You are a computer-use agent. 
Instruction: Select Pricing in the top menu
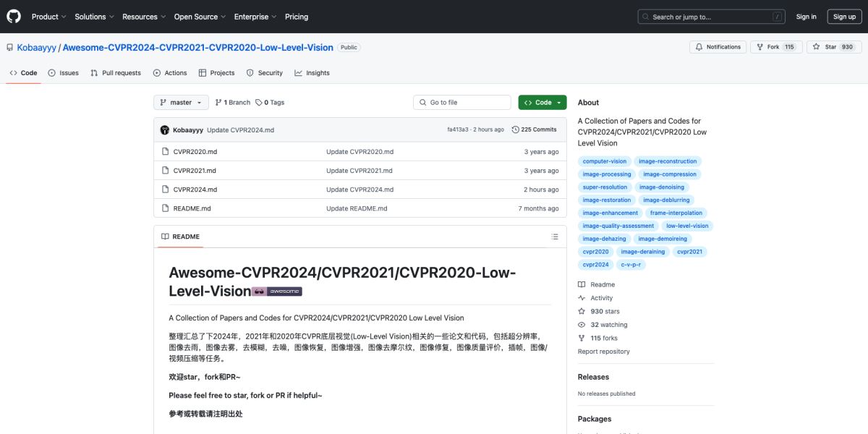(297, 16)
